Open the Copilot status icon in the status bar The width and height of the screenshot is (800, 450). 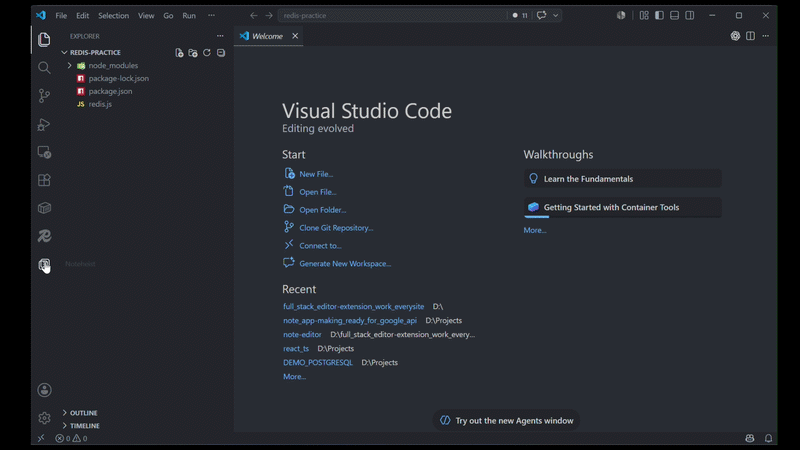pyautogui.click(x=749, y=438)
